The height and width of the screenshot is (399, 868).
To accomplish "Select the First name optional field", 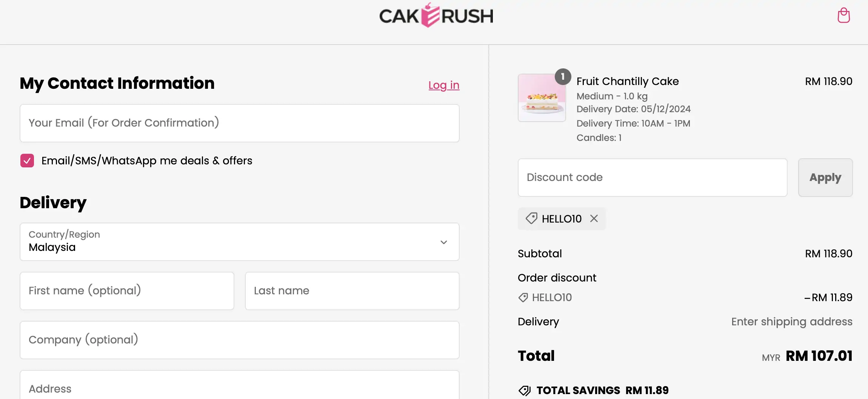I will tap(127, 291).
